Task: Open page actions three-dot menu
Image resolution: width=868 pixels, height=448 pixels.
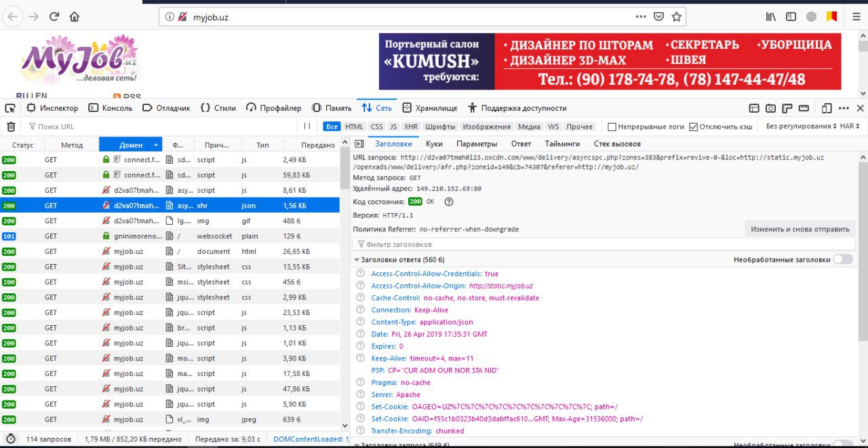Action: [641, 17]
